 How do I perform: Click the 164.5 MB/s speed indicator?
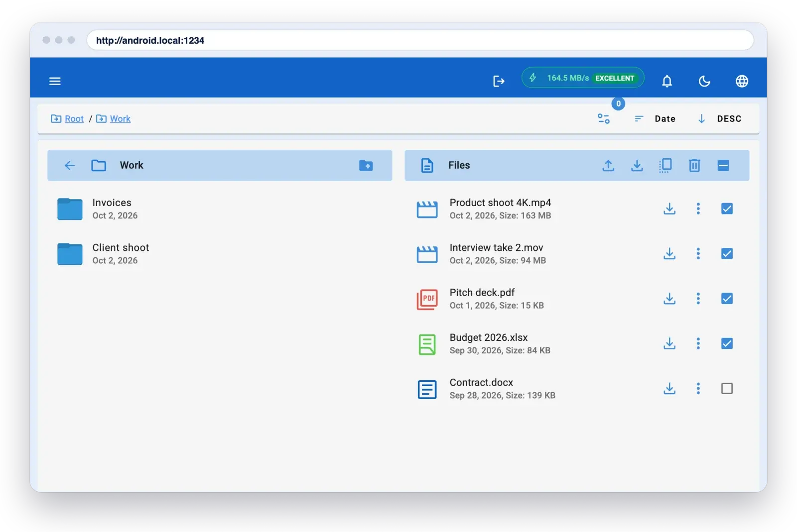point(583,78)
